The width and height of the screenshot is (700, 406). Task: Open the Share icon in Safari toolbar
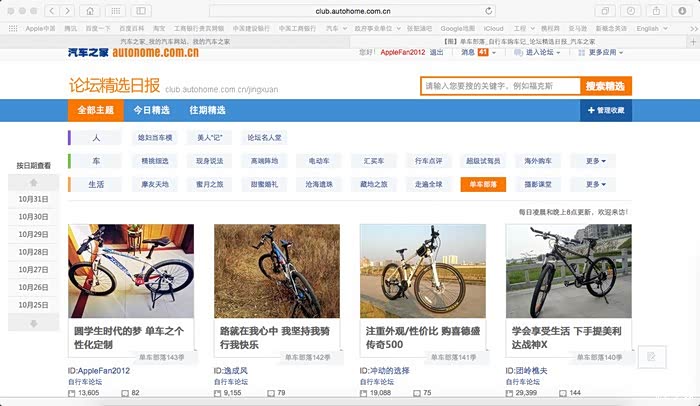pos(656,11)
